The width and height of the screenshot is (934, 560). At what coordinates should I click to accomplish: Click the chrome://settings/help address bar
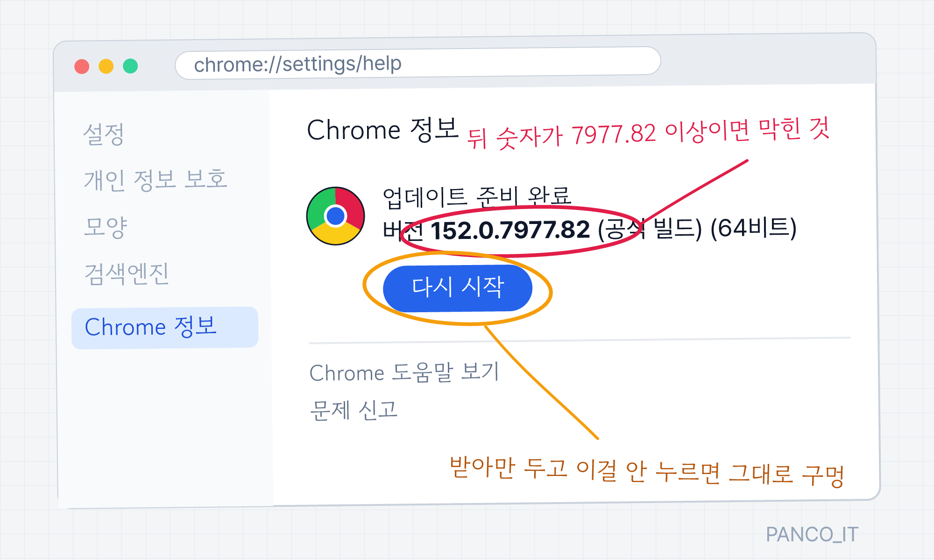pyautogui.click(x=417, y=63)
